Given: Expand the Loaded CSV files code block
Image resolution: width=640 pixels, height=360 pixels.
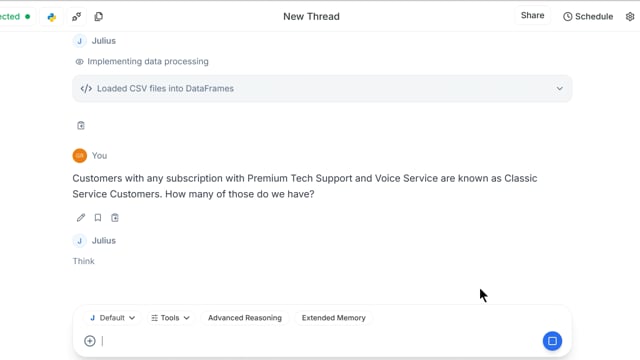Looking at the screenshot, I should pos(322,89).
